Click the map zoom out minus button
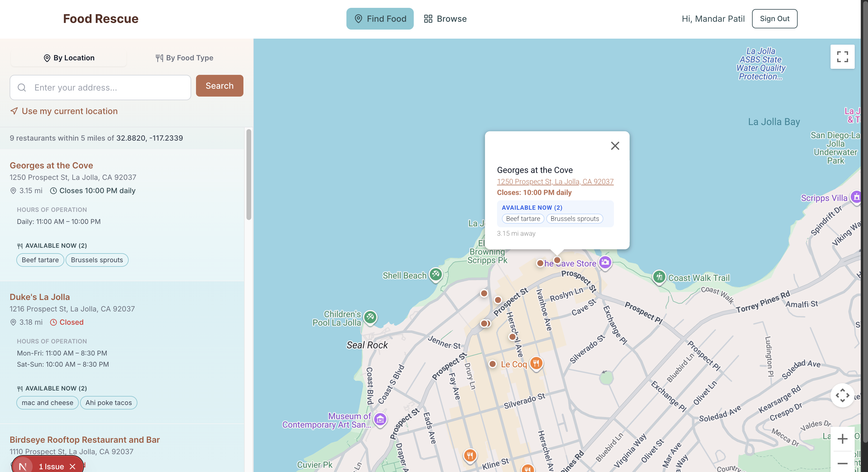The image size is (868, 472). click(842, 463)
